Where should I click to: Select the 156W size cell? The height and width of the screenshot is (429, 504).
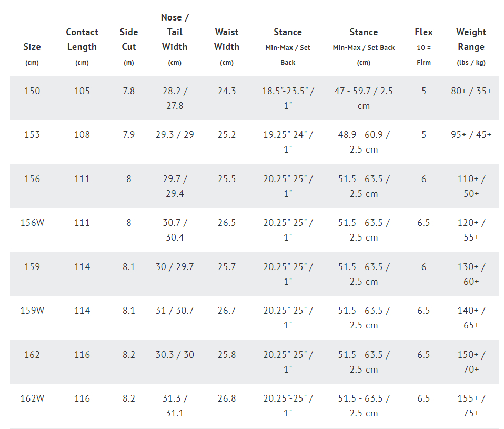pos(32,223)
